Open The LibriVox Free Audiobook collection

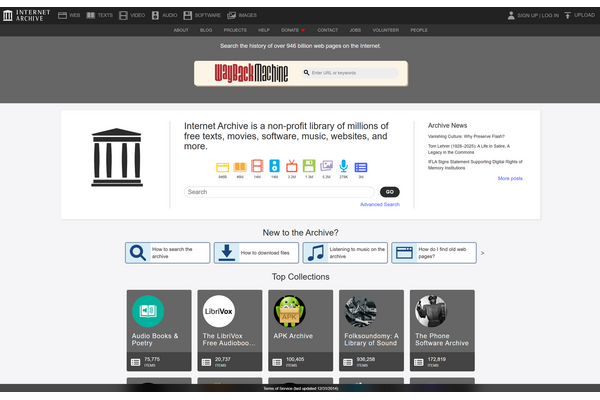230,330
